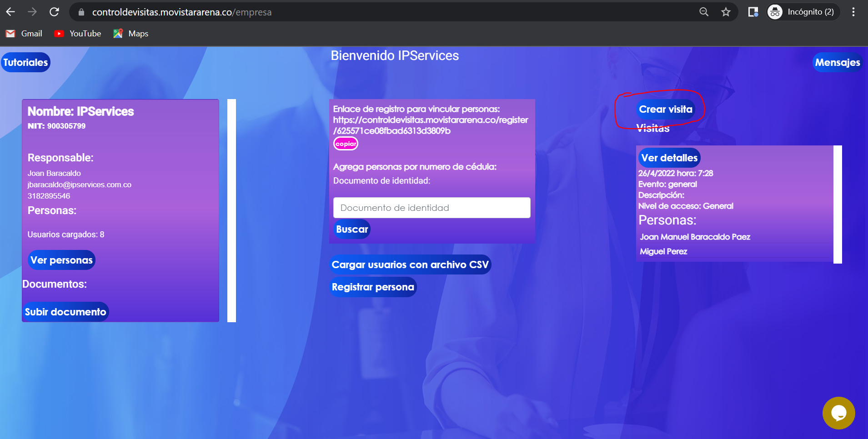
Task: Click phone number 3182895546
Action: 49,196
